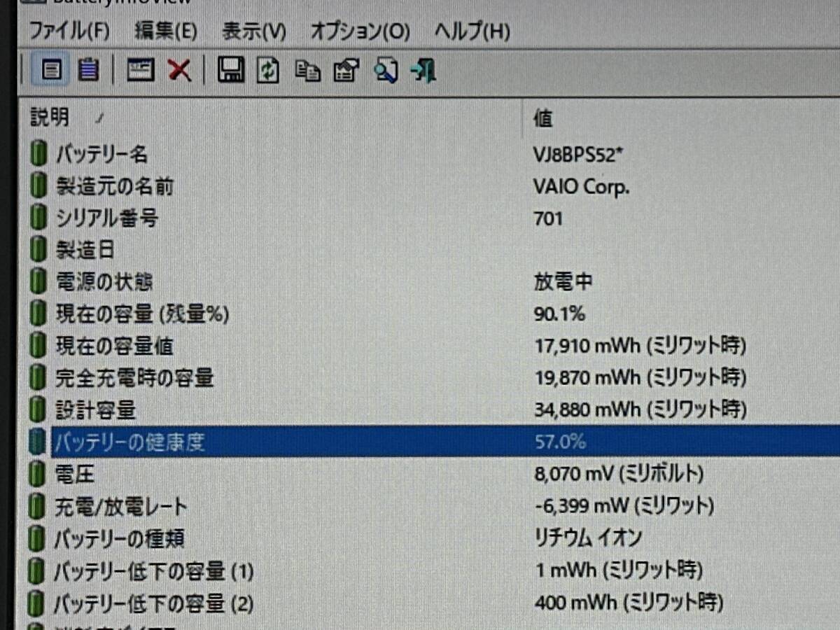Viewport: 840px width, 630px height.
Task: Click the 57.0% health value
Action: coord(559,442)
